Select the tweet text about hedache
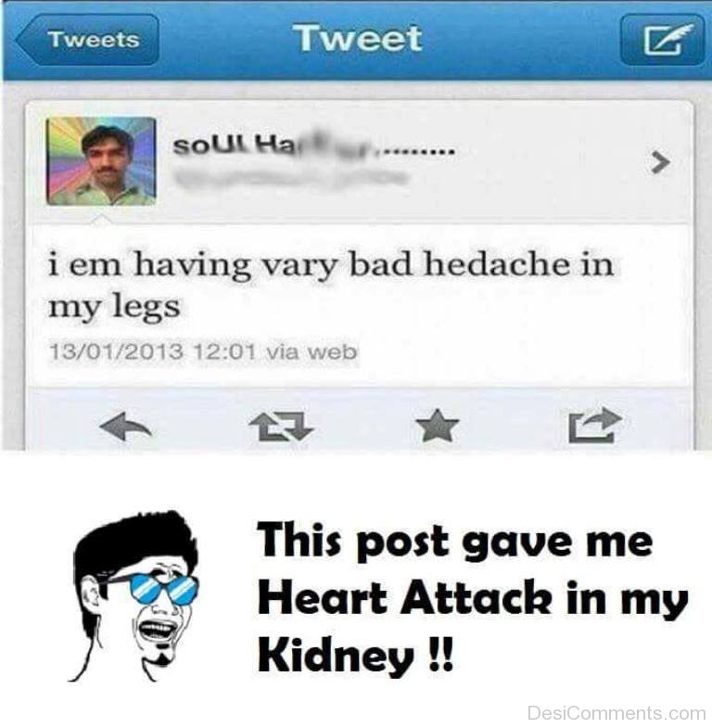The image size is (712, 728). [331, 285]
